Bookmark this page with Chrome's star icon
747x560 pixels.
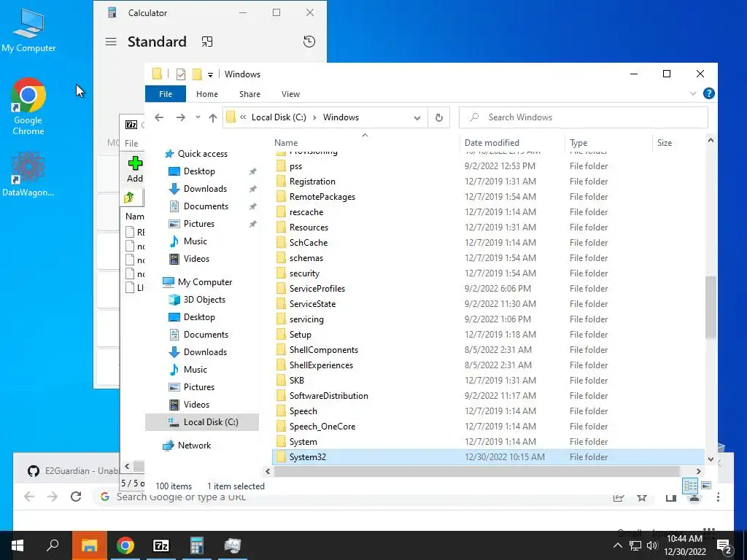(x=642, y=497)
